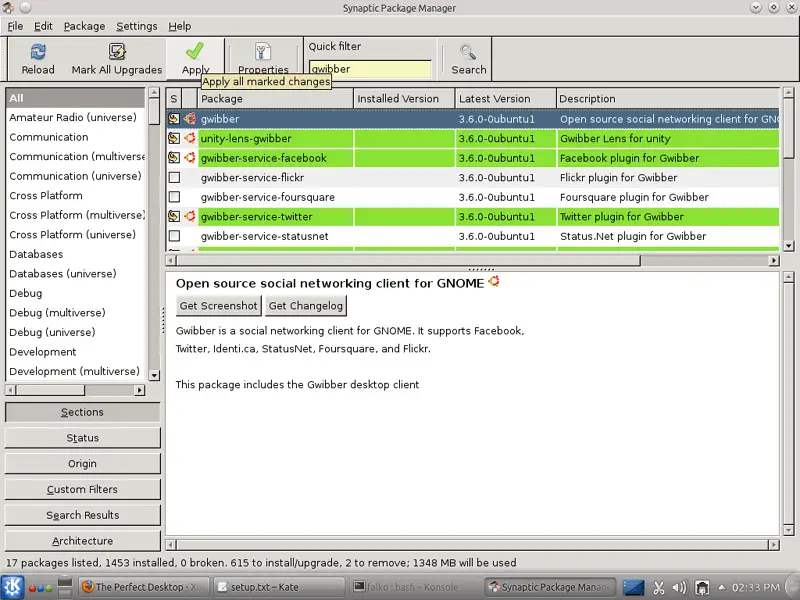Toggle status box for gwibber-service-twitter
This screenshot has width=800, height=600.
point(174,216)
